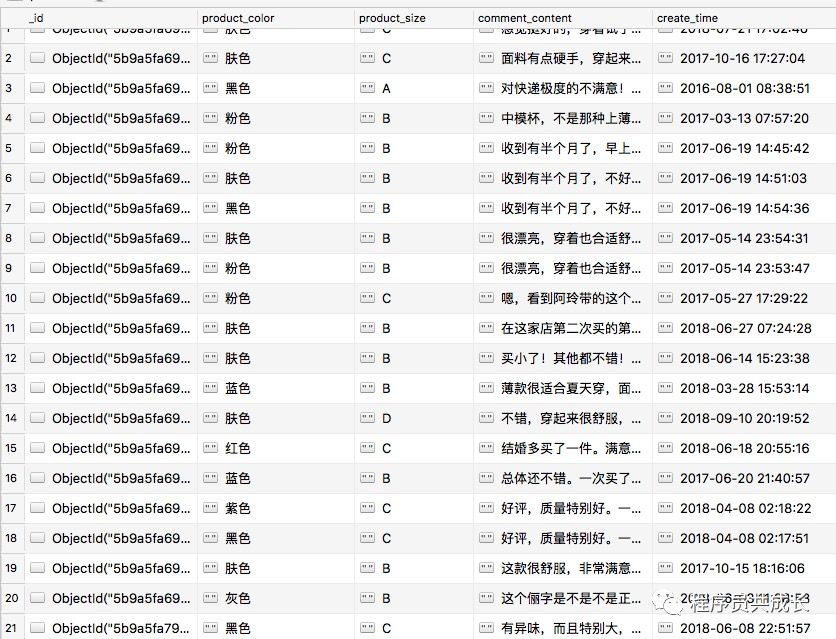Select create_time 2017-06-19 14:45:42

pyautogui.click(x=744, y=148)
